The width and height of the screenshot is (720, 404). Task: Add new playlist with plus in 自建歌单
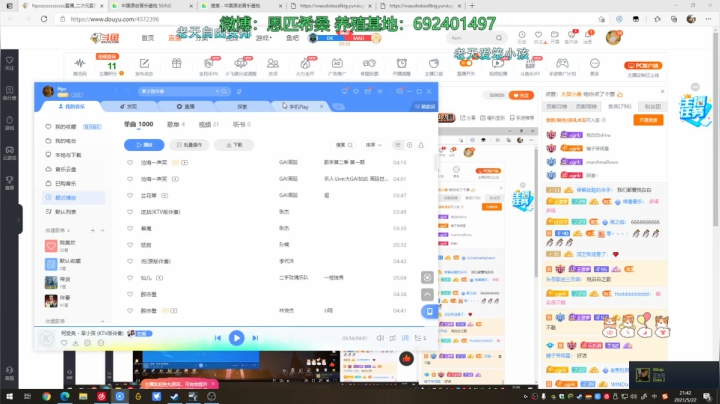(x=92, y=230)
